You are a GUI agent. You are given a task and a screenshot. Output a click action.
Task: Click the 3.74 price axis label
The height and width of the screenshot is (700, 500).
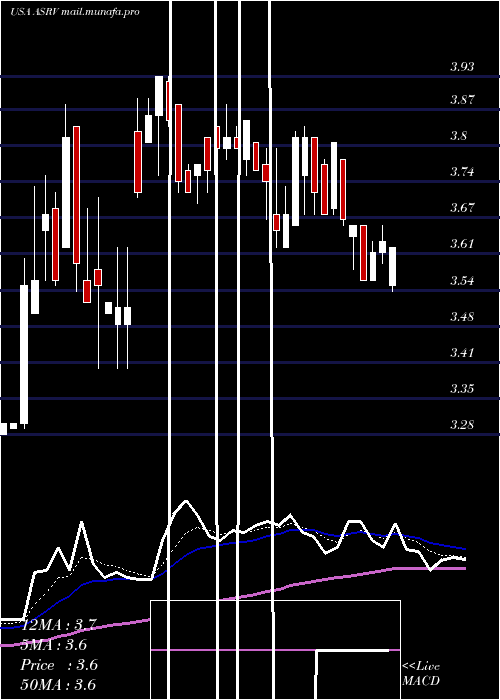[462, 172]
